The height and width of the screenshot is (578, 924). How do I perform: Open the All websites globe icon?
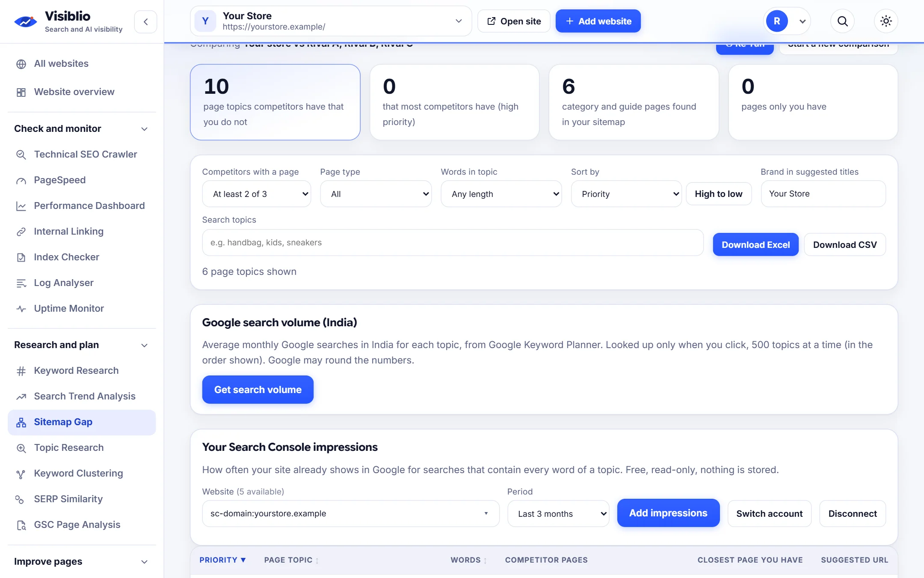pos(21,64)
